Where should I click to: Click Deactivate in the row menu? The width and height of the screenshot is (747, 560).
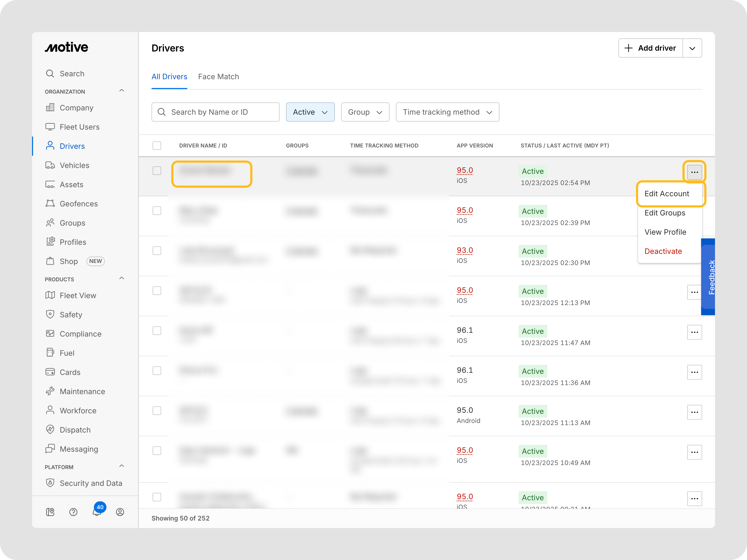point(663,251)
